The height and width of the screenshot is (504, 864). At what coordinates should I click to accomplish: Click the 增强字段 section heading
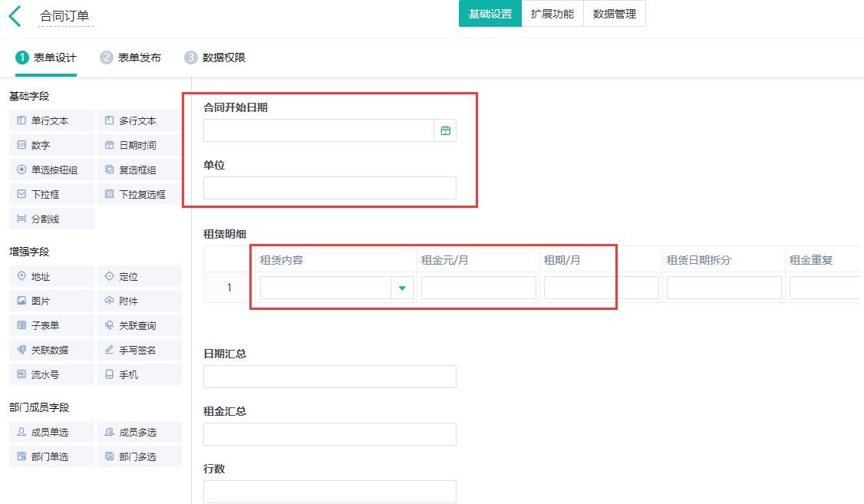pyautogui.click(x=29, y=252)
